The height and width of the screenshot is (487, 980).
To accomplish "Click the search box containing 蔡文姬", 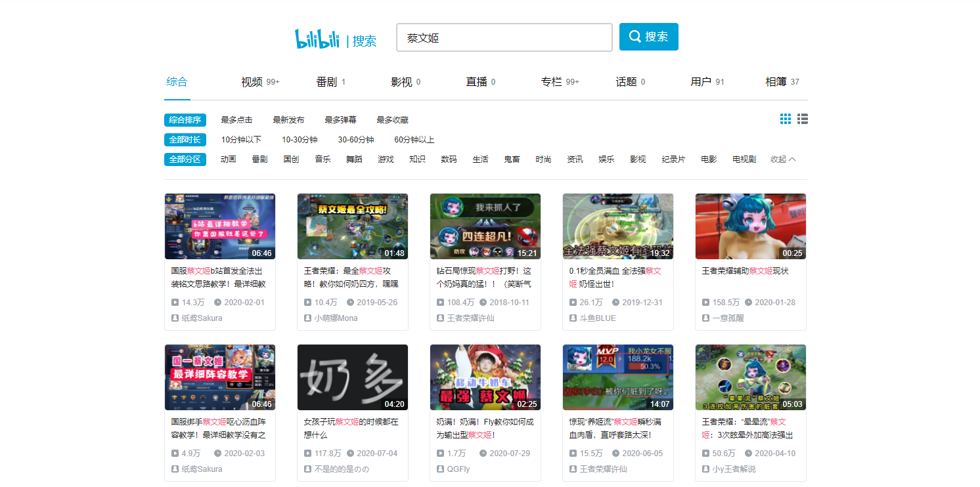I will click(504, 37).
